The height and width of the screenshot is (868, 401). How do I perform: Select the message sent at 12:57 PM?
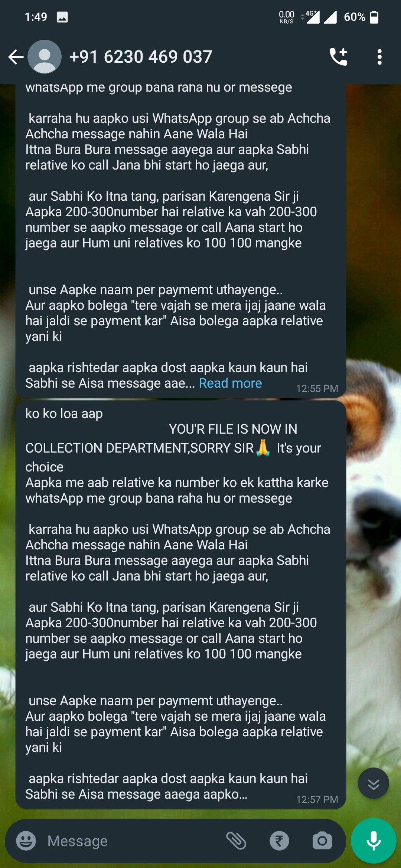click(181, 605)
